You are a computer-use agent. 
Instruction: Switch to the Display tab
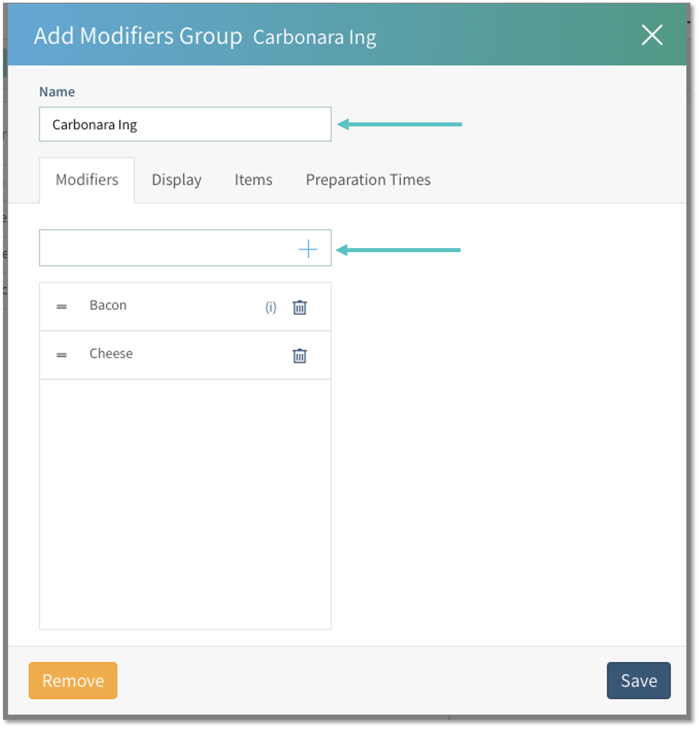177,180
